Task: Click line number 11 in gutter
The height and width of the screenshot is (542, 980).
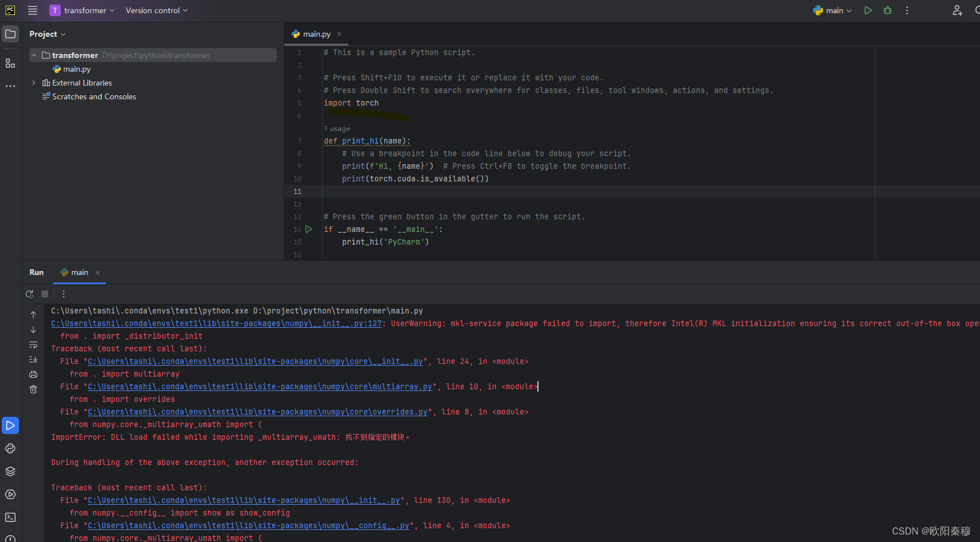Action: (x=297, y=191)
